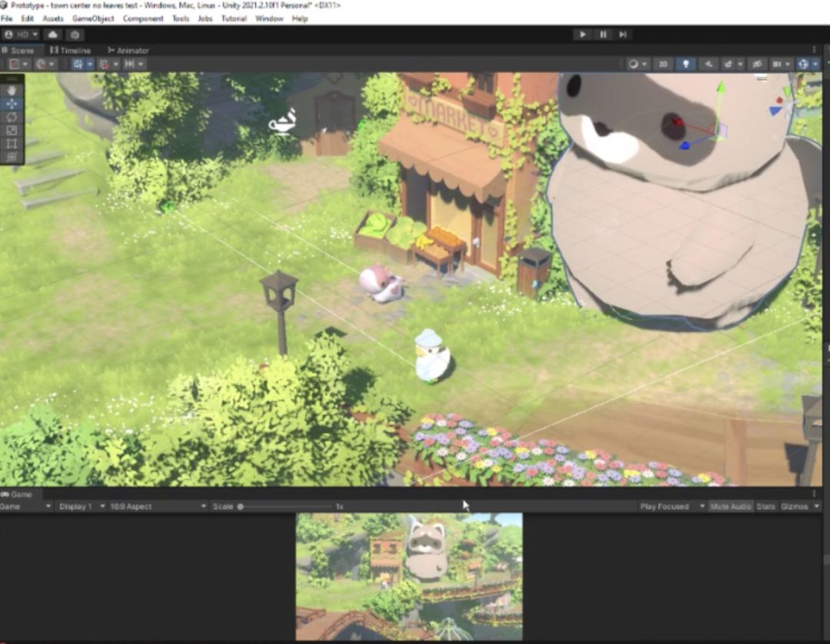Click the Step frame button
The height and width of the screenshot is (644, 830).
click(x=622, y=35)
